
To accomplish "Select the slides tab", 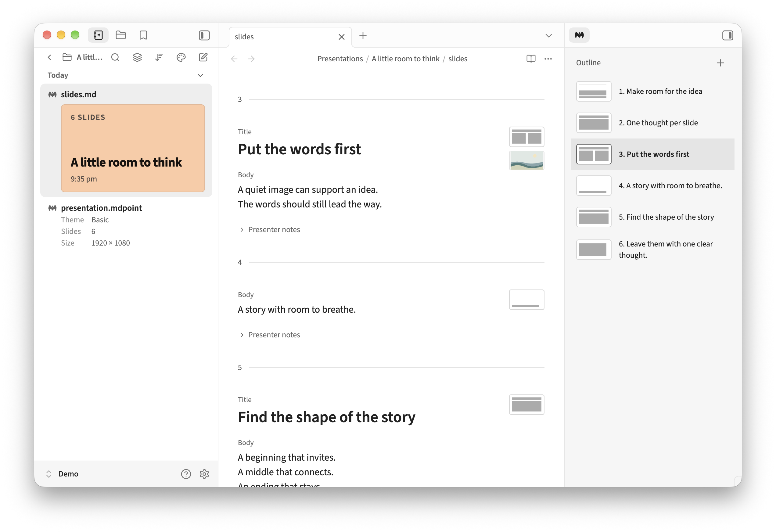I will (x=290, y=37).
